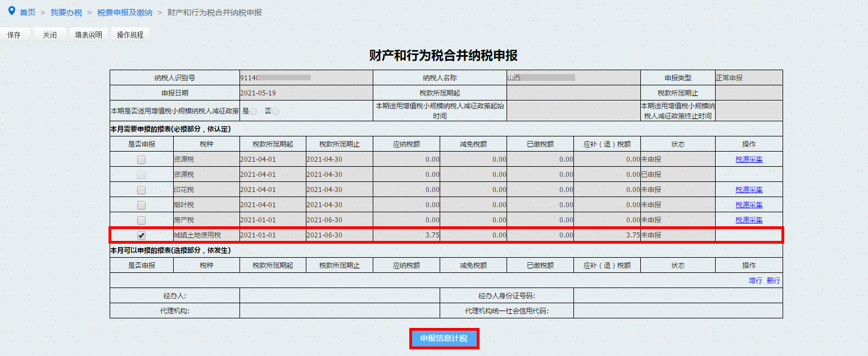Click the disabled checkbox in 已申报 资源税 row
This screenshot has height=356, width=868.
coord(141,175)
